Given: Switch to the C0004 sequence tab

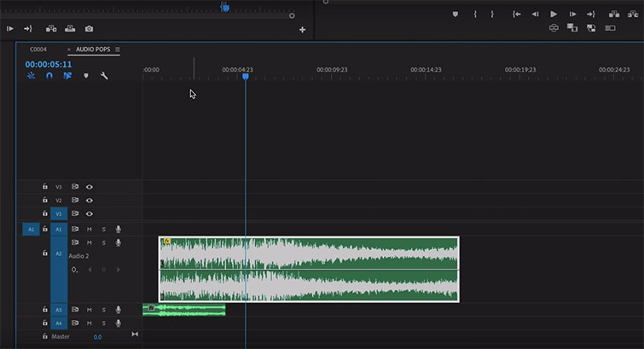Looking at the screenshot, I should [38, 49].
